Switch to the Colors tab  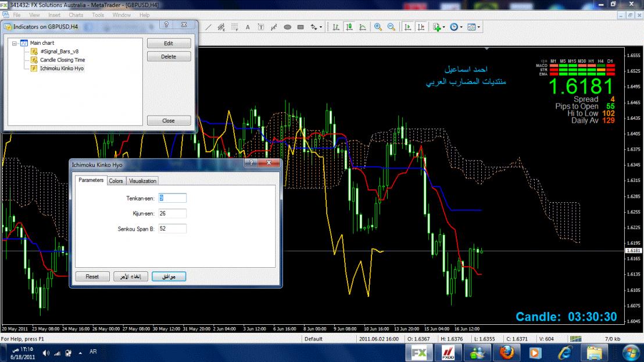point(116,181)
